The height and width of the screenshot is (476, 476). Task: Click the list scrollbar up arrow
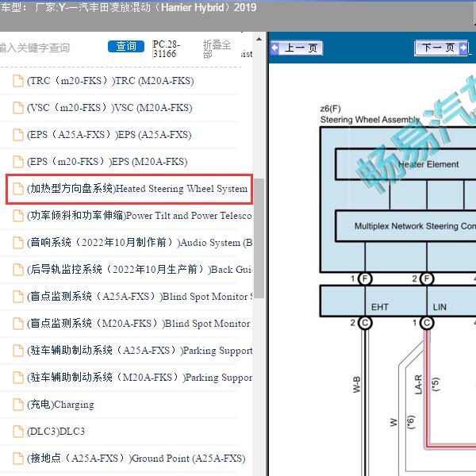click(259, 39)
